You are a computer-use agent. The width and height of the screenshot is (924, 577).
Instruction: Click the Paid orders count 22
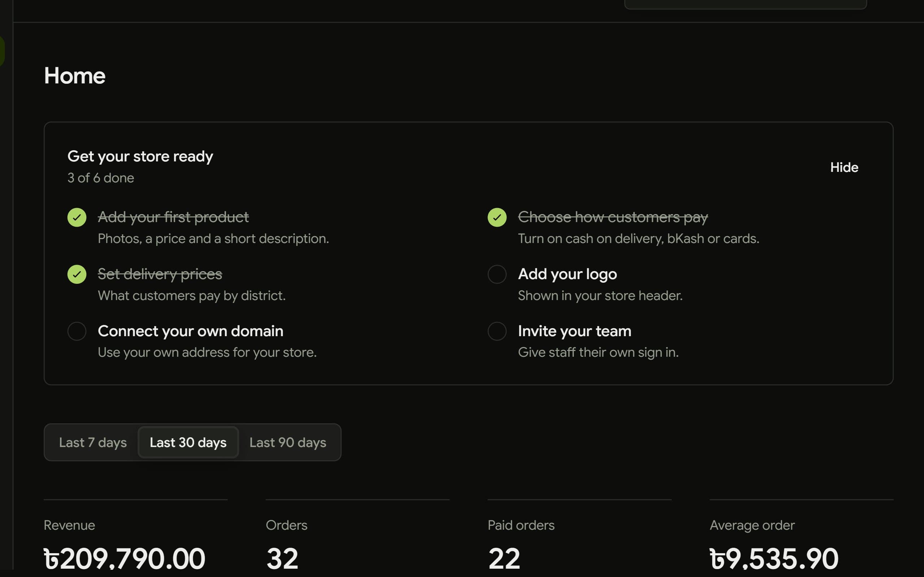[x=504, y=558]
